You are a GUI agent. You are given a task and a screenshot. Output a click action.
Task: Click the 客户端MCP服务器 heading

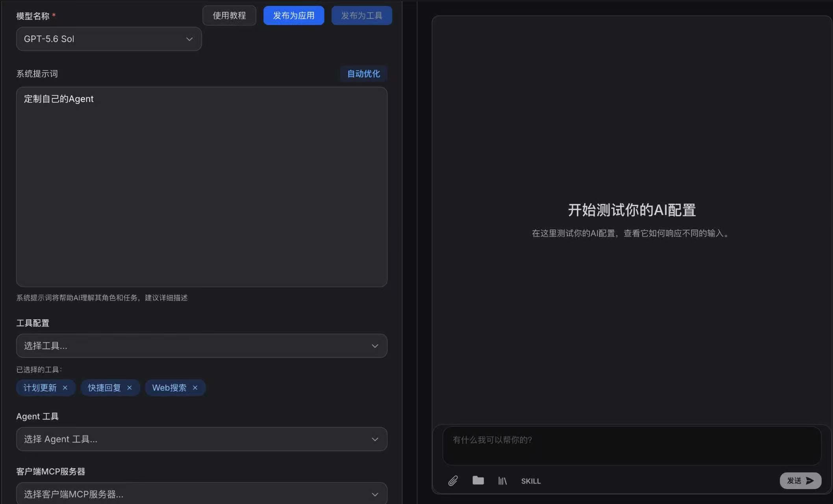(51, 471)
